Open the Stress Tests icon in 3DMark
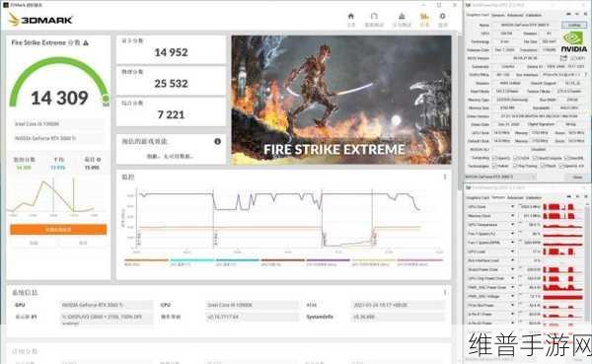This screenshot has height=364, width=592. 402,16
